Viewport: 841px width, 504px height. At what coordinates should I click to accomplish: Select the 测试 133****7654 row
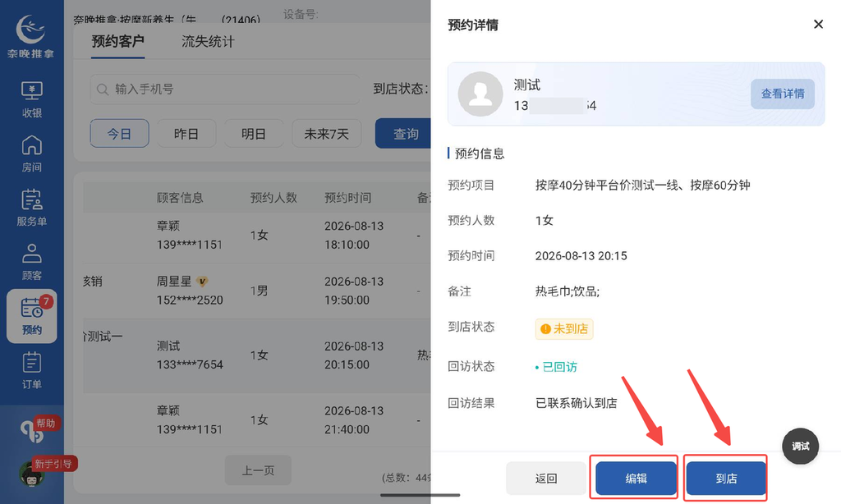257,355
